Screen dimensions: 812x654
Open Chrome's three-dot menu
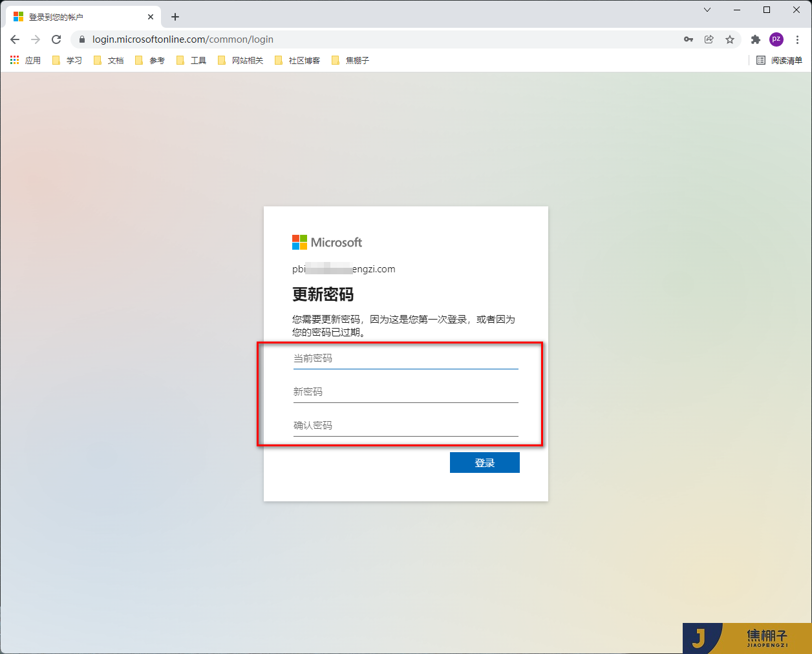coord(797,39)
